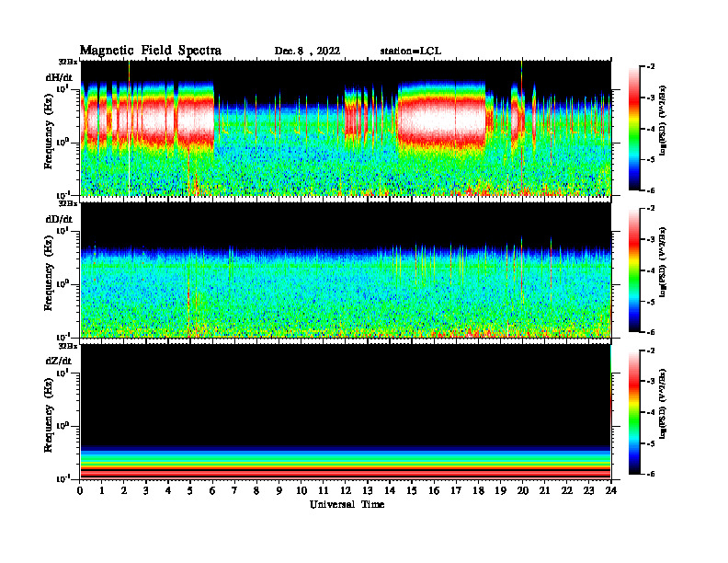Click the dZ/dt panel color scale bar

click(x=634, y=412)
